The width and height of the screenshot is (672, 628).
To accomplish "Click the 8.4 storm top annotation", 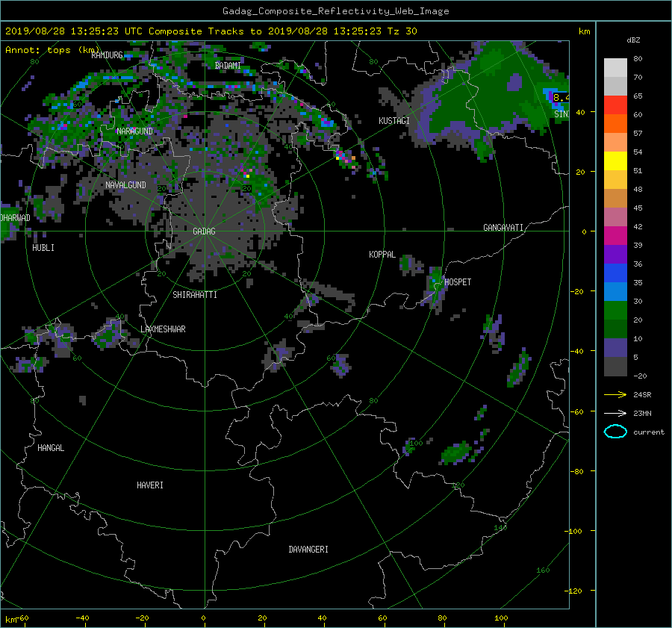I will (561, 97).
